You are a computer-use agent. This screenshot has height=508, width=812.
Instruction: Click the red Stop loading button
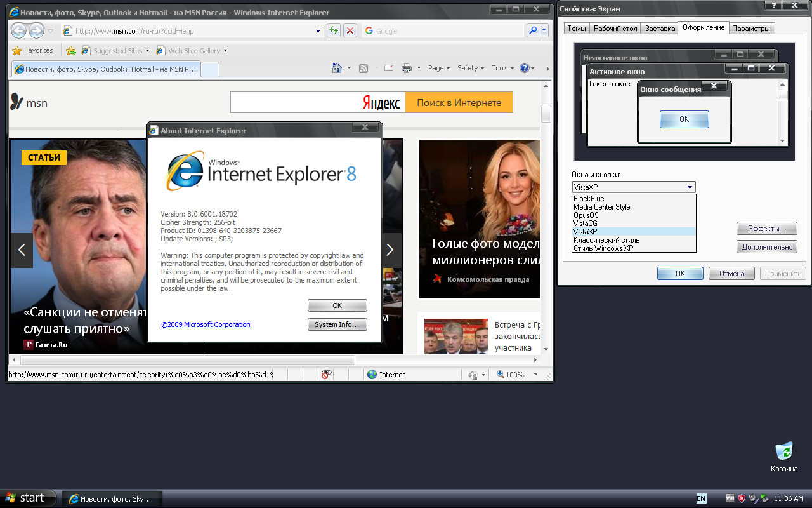coord(350,30)
